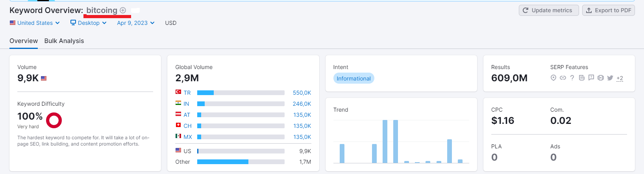The width and height of the screenshot is (644, 174).
Task: Click the Twitter bird SERP icon
Action: [x=610, y=78]
